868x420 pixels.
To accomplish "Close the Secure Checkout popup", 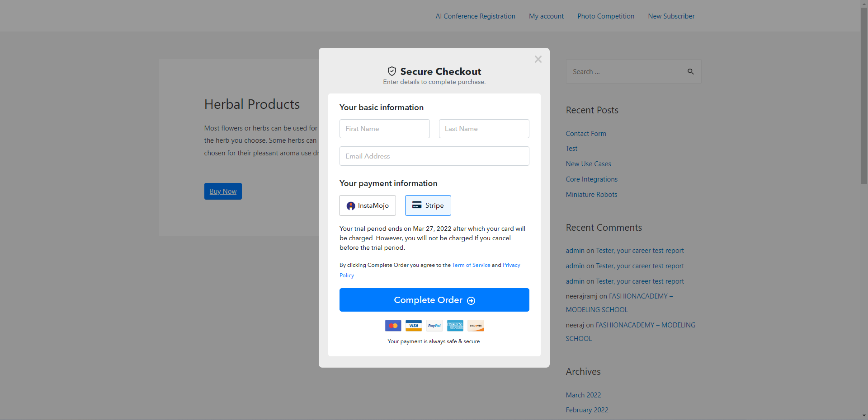I will pos(538,59).
